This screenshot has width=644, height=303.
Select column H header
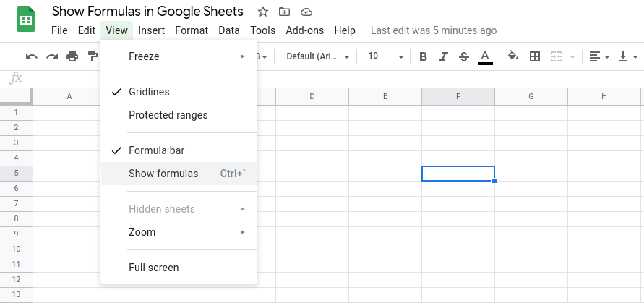coord(604,97)
